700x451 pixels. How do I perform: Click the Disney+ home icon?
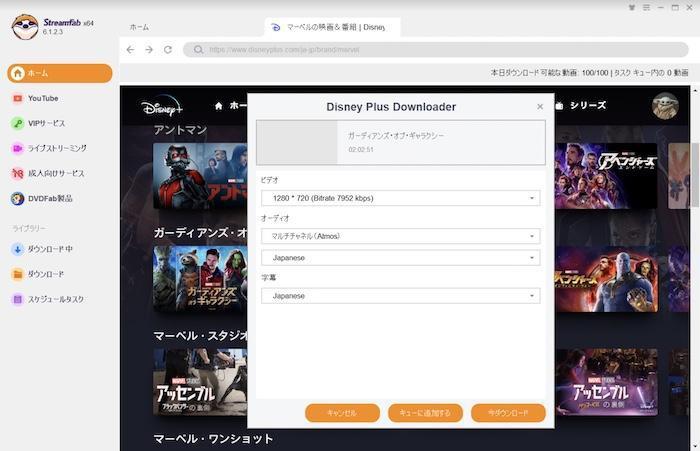219,106
